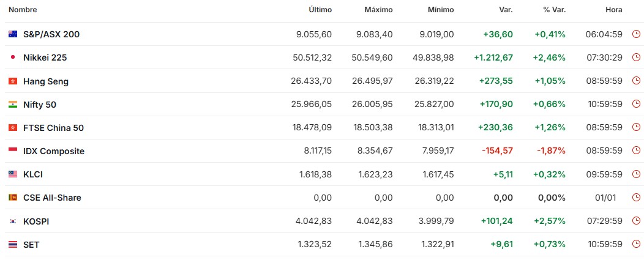Open the S&P/ASX 200 index link
This screenshot has width=644, height=260.
[x=51, y=34]
